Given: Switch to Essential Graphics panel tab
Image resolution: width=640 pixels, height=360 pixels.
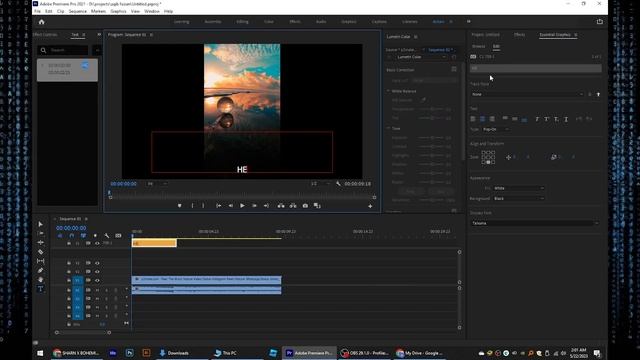Looking at the screenshot, I should coord(555,35).
